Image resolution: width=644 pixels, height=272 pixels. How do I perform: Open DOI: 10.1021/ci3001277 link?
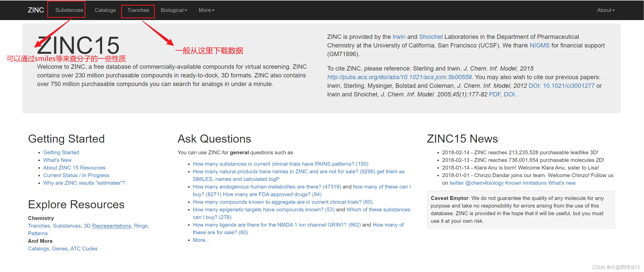click(x=561, y=86)
